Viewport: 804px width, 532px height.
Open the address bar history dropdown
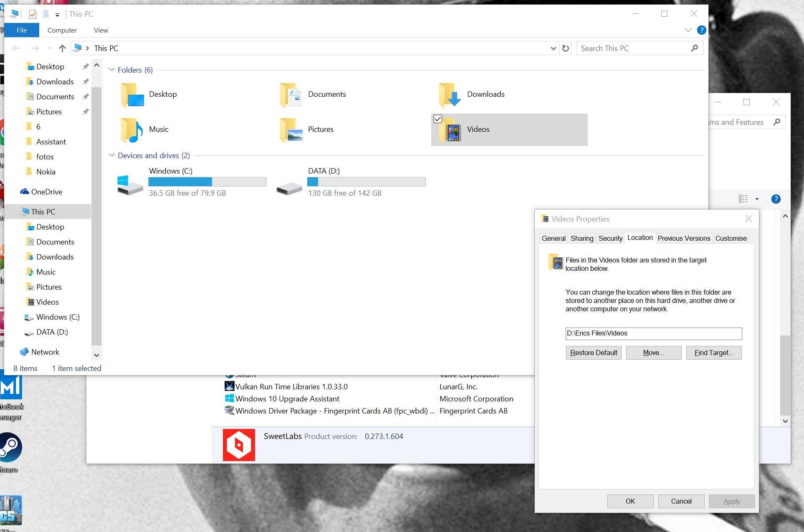(553, 48)
